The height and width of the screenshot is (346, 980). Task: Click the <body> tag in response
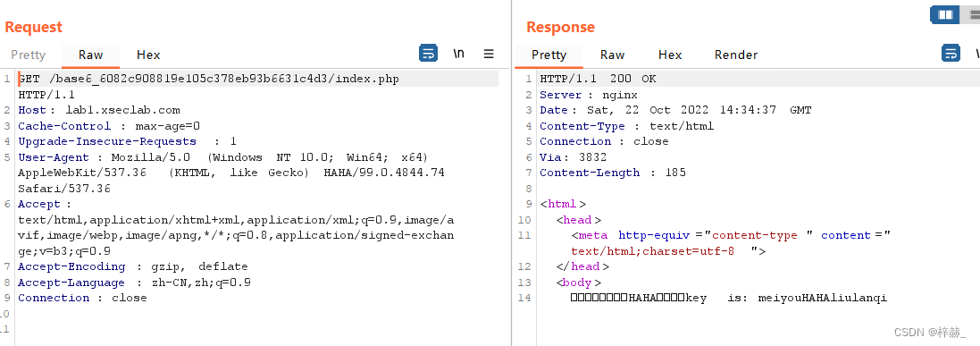click(x=579, y=283)
